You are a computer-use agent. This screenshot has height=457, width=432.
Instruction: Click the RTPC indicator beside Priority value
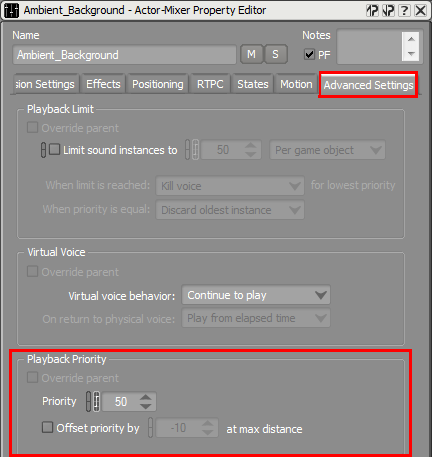point(96,401)
